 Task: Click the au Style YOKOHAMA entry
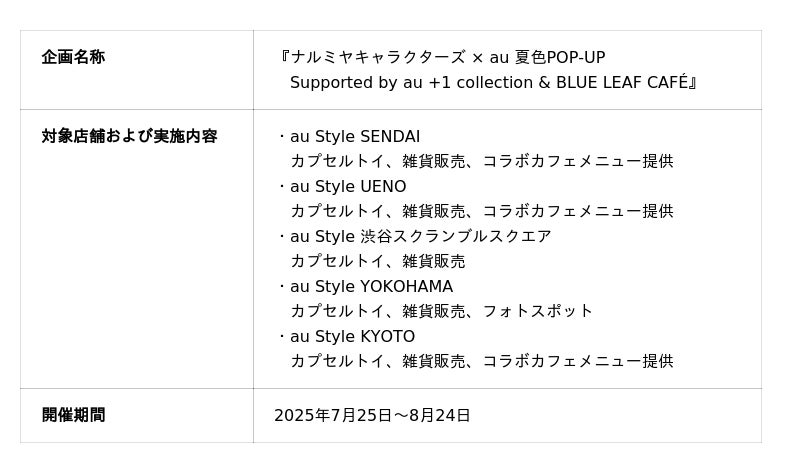click(371, 286)
